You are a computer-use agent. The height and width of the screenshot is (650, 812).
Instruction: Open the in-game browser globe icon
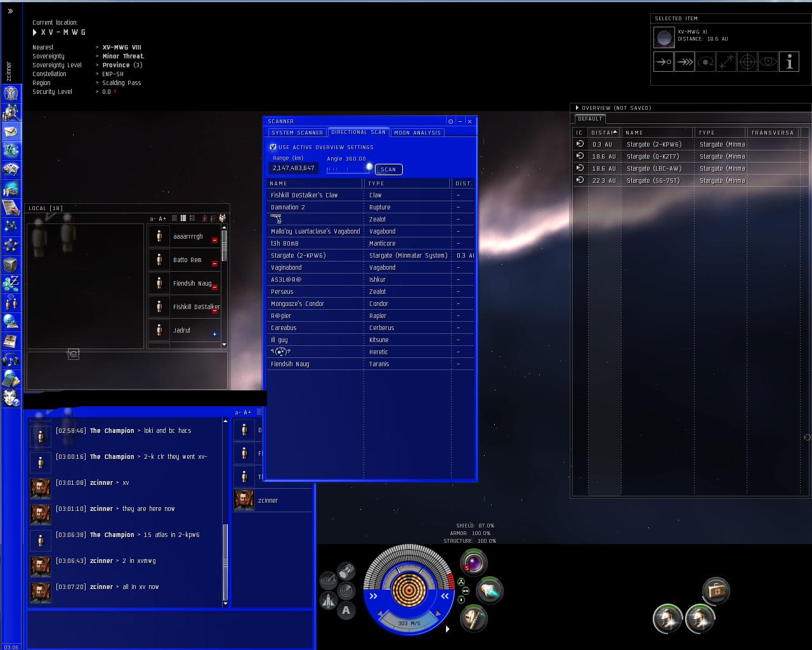point(11,322)
